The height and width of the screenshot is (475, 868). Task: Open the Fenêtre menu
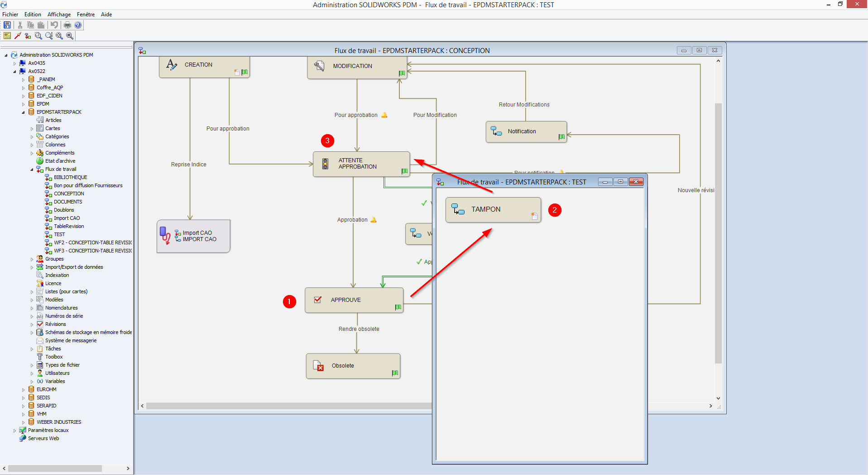pyautogui.click(x=86, y=15)
